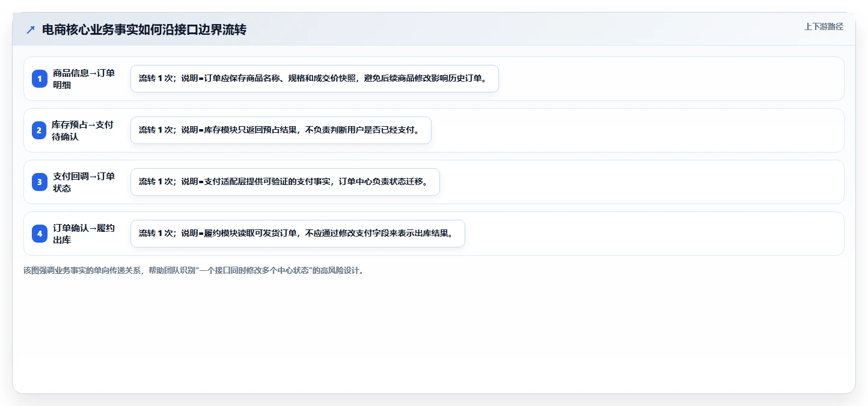Select the 库存预占→支付待确认 label
This screenshot has width=868, height=406.
point(83,130)
